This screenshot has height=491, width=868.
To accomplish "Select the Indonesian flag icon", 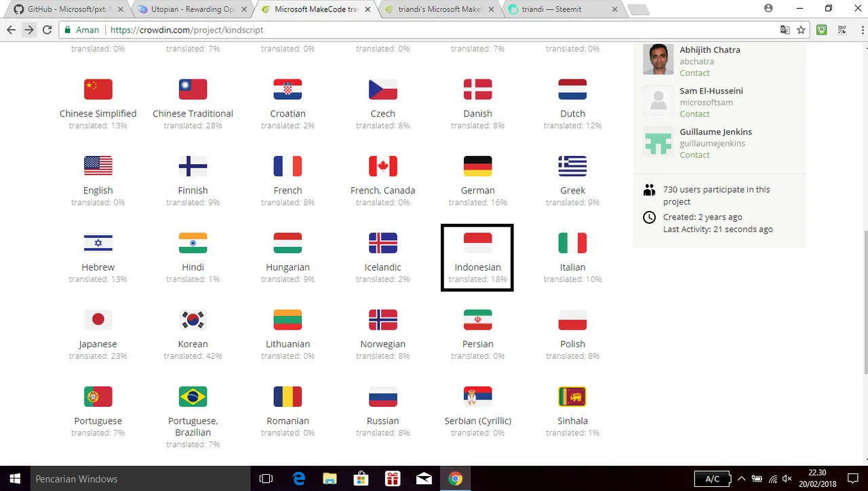I will click(x=477, y=243).
